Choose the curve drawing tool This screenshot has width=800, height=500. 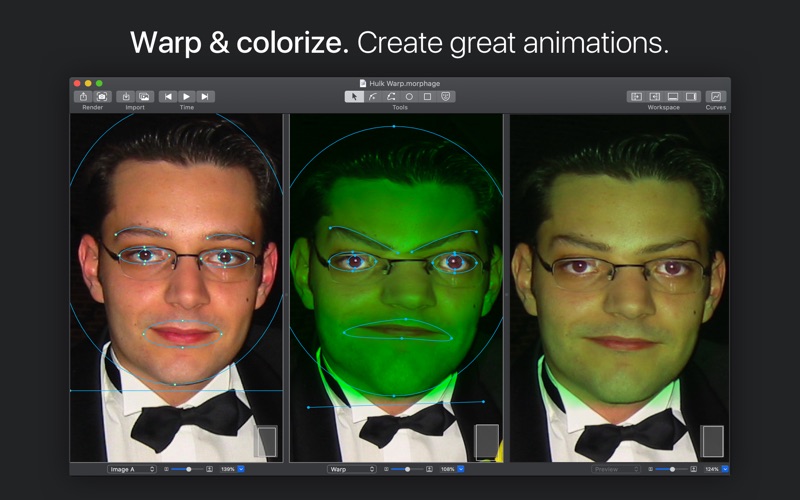[372, 97]
